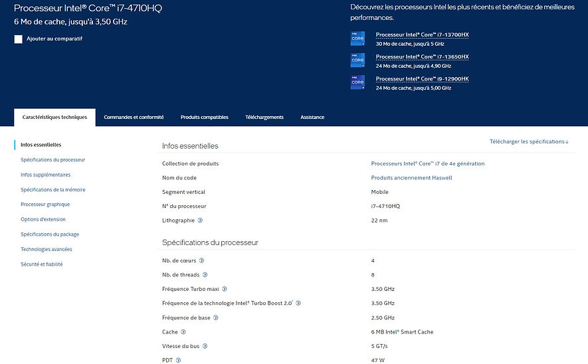Open the Vitesse du bus help icon
This screenshot has height=364, width=588.
click(205, 346)
